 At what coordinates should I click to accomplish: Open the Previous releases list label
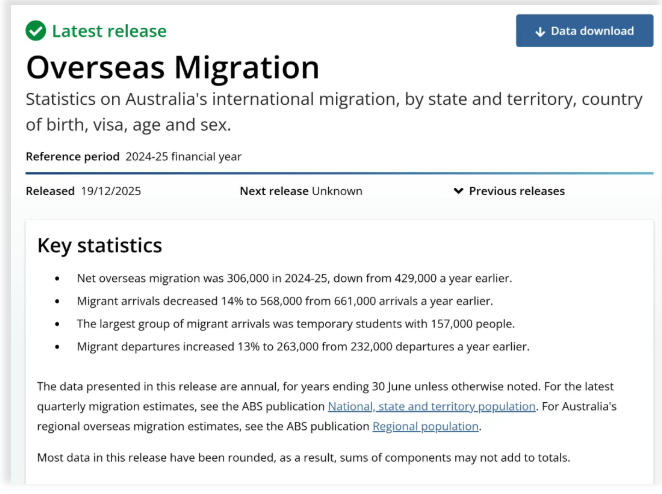[516, 191]
